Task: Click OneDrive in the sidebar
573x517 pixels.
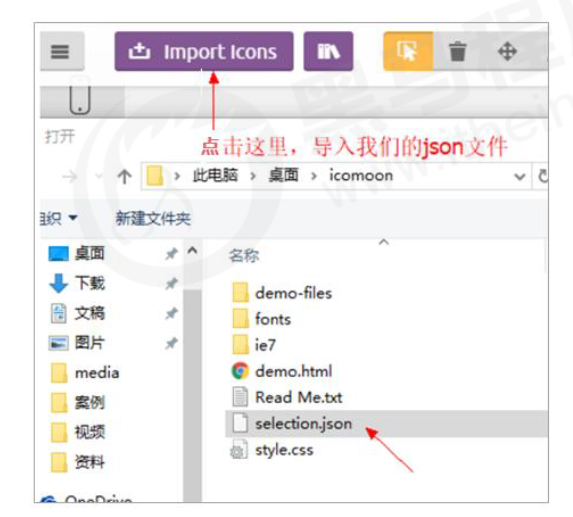Action: pyautogui.click(x=98, y=498)
